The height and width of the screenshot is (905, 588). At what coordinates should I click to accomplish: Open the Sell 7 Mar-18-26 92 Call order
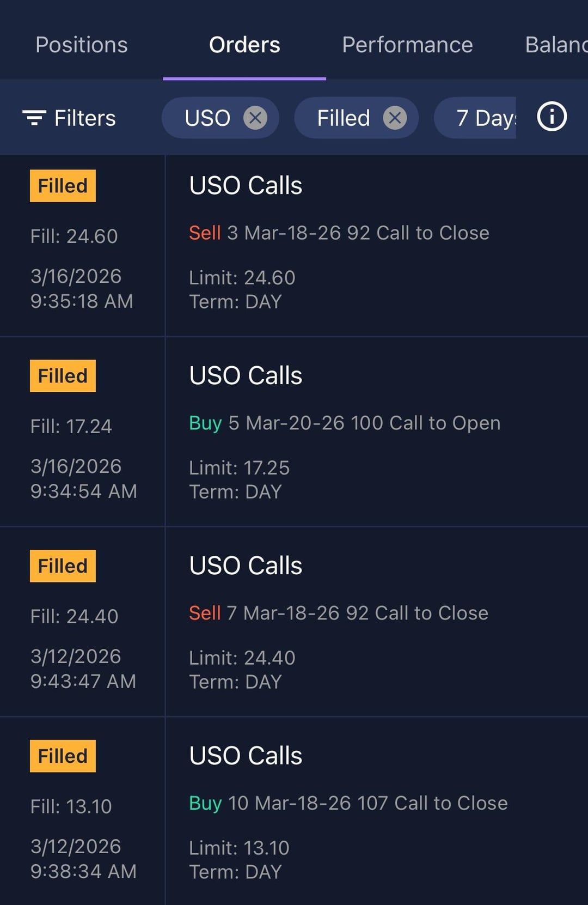(x=338, y=614)
